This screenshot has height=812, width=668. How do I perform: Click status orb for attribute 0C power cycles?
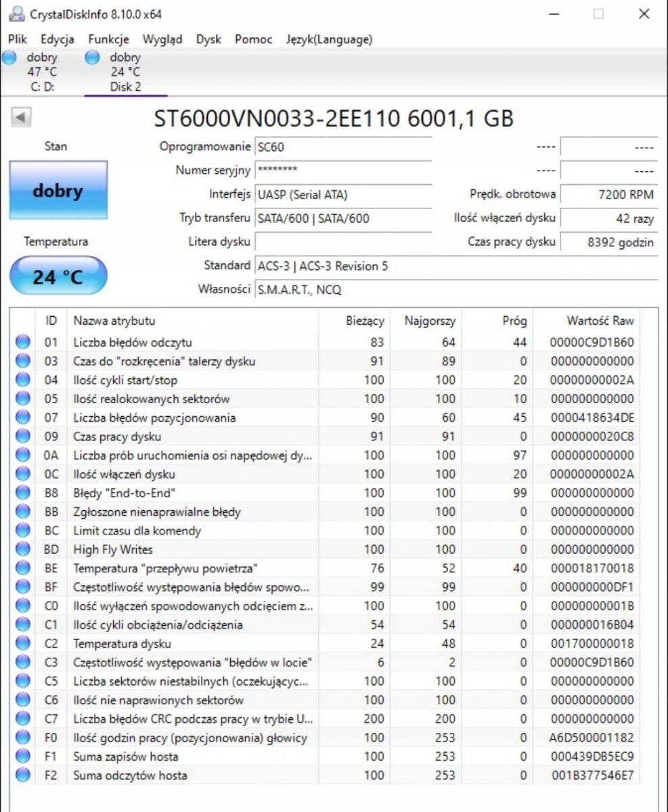click(x=23, y=474)
